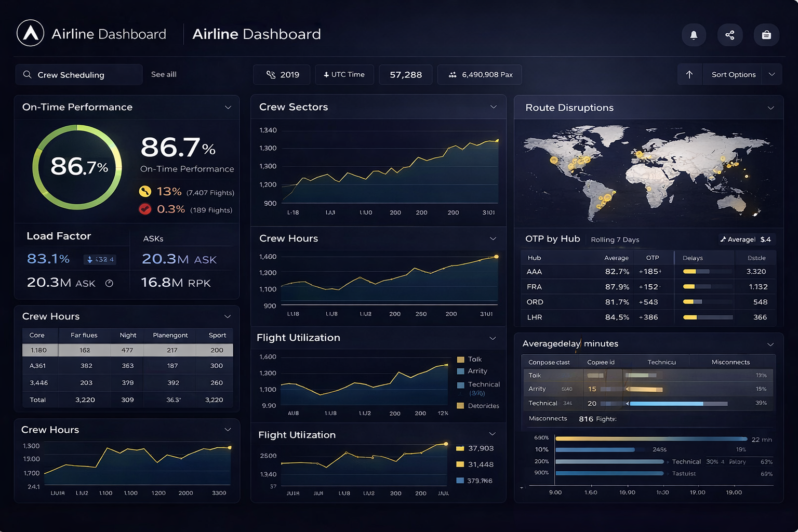The width and height of the screenshot is (798, 532).
Task: Collapse the Route Disruptions panel
Action: [x=771, y=108]
